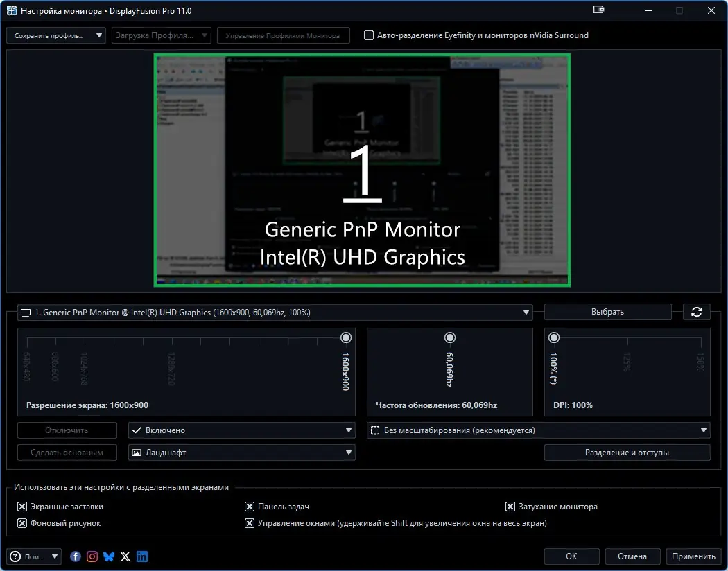
Task: Click the Разделение и отступы button
Action: (627, 453)
